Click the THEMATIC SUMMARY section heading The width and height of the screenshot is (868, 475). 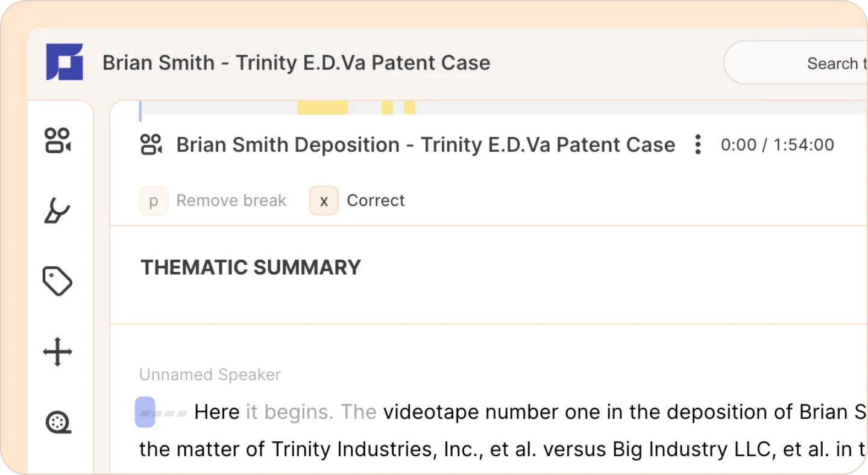point(251,268)
